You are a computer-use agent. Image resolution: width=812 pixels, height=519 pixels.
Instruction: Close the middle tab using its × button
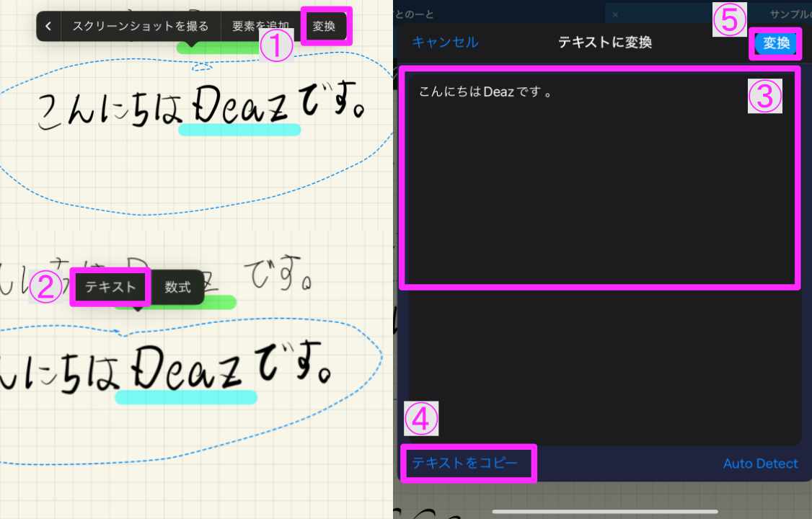pyautogui.click(x=615, y=13)
